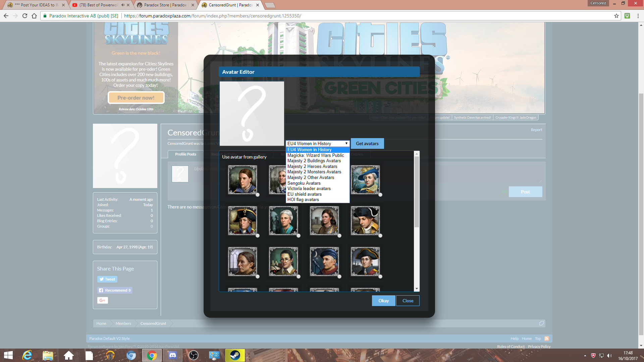Switch to the Paradox Store browser tab
The width and height of the screenshot is (644, 362).
pos(164,5)
